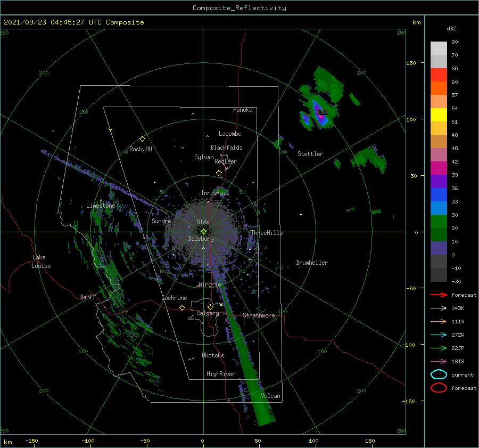Click the Composite_Reflectivity title
479x448 pixels.
pos(239,8)
